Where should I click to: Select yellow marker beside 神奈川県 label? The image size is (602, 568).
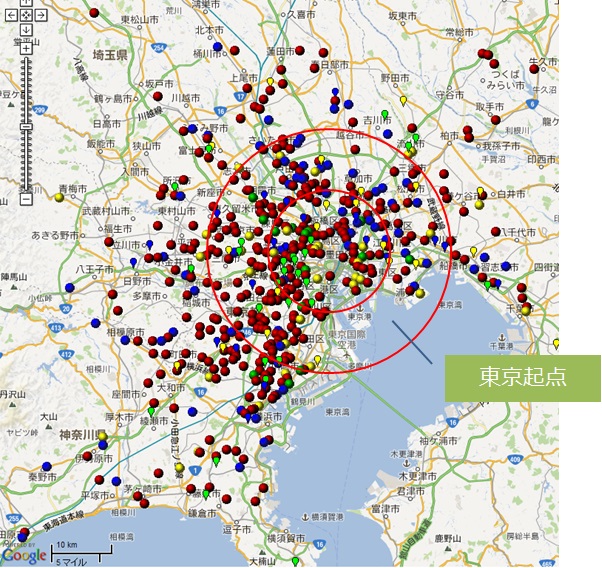pyautogui.click(x=103, y=437)
